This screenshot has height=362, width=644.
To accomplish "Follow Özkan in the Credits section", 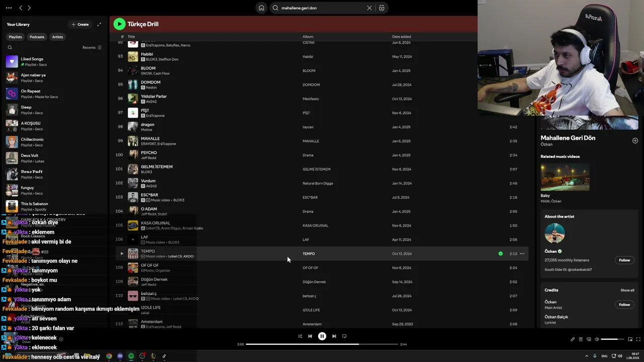I will [x=624, y=305].
